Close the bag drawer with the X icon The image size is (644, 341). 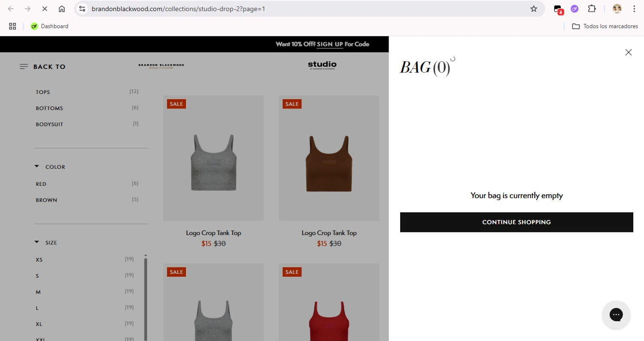(x=629, y=52)
